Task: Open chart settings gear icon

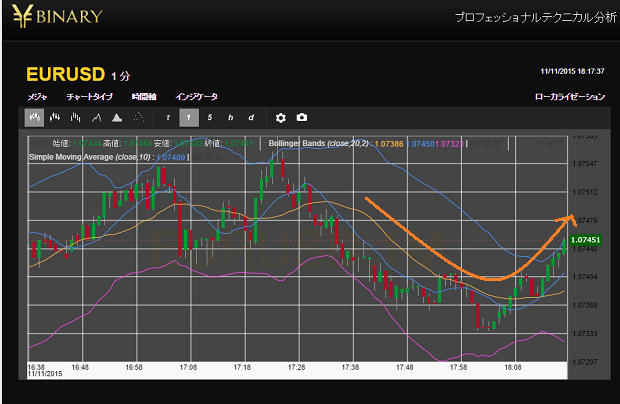Action: pyautogui.click(x=281, y=118)
